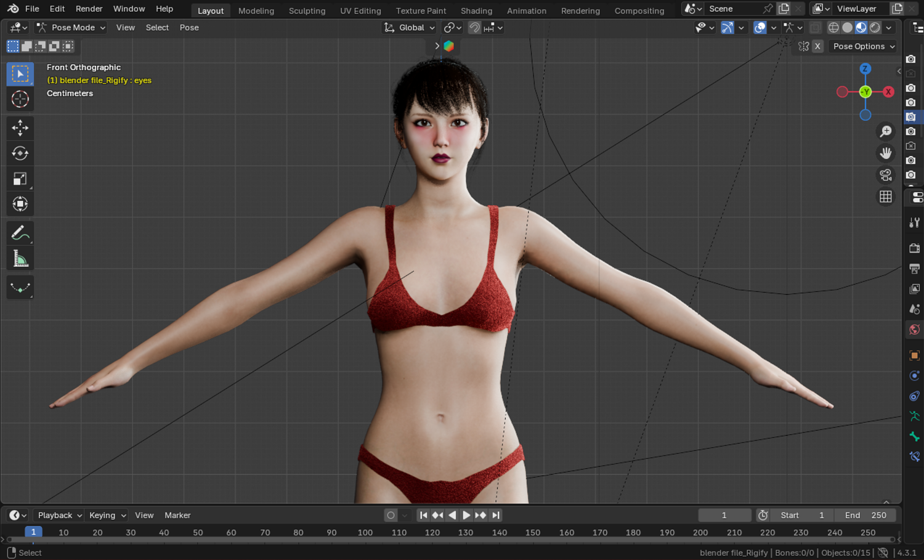924x560 pixels.
Task: Open the Global transform orientation dropdown
Action: point(410,28)
